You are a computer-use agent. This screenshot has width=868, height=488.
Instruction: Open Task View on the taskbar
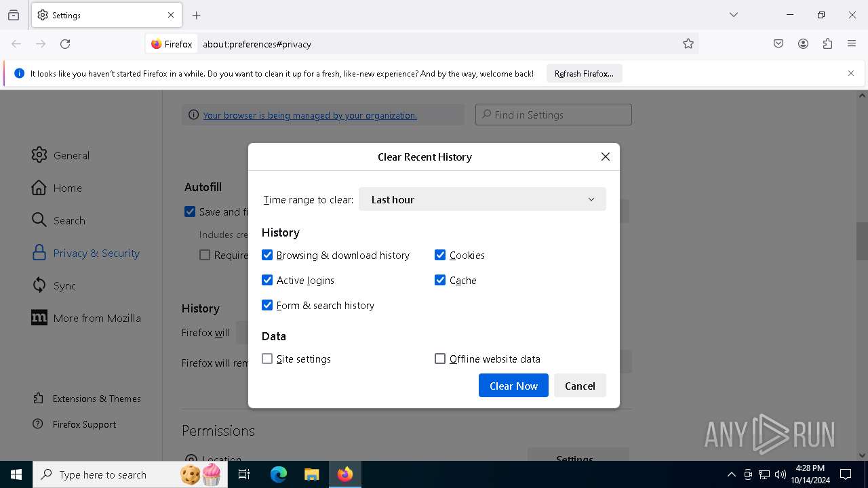coord(244,474)
